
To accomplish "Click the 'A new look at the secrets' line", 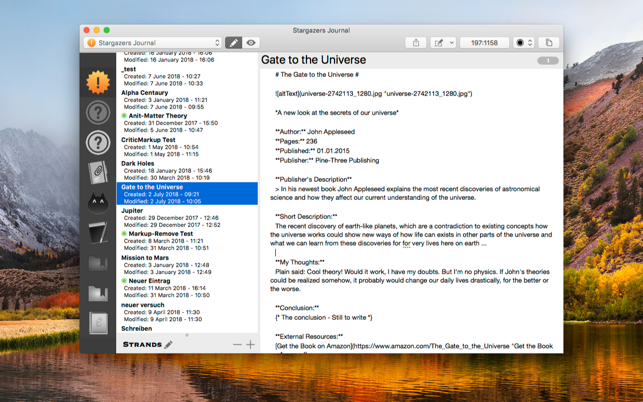I will [337, 112].
